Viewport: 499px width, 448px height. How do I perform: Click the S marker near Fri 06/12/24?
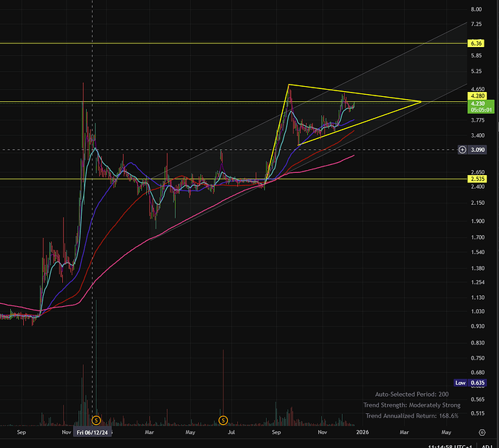[x=96, y=420]
